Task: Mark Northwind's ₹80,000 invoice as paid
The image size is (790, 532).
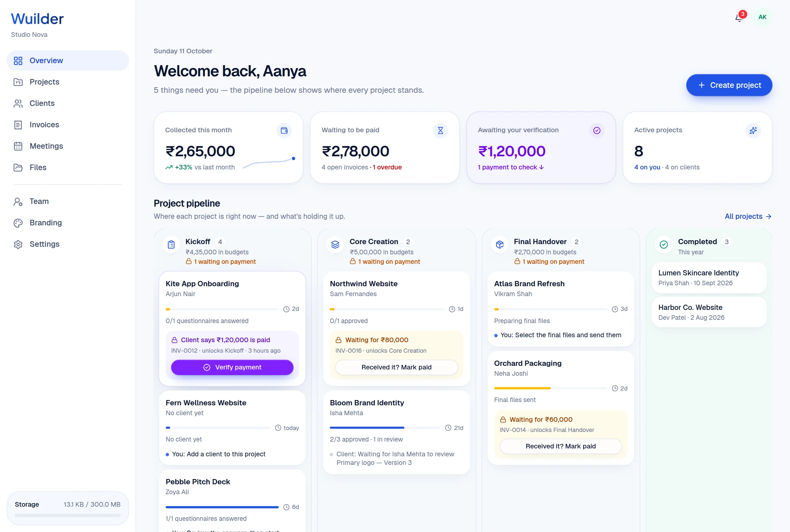Action: coord(396,367)
